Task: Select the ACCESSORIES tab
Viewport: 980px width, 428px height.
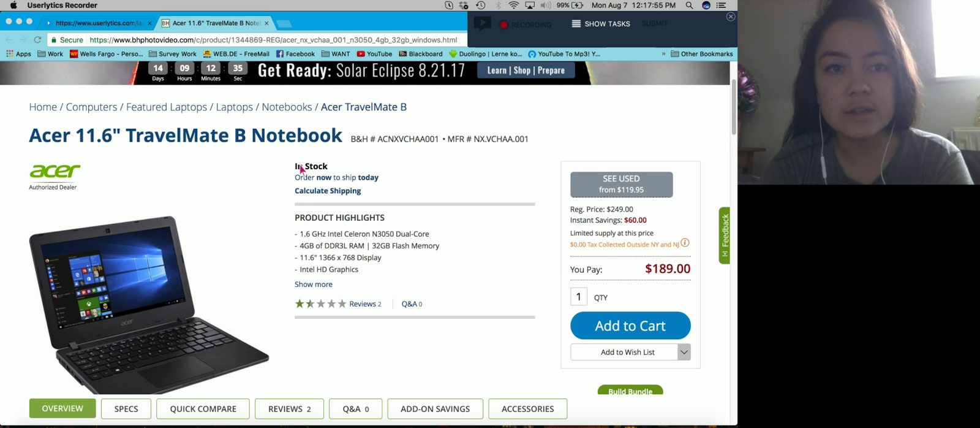Action: click(x=527, y=408)
